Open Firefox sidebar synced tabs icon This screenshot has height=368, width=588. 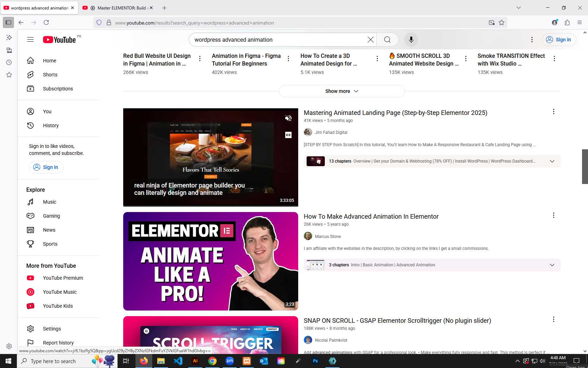(x=9, y=50)
